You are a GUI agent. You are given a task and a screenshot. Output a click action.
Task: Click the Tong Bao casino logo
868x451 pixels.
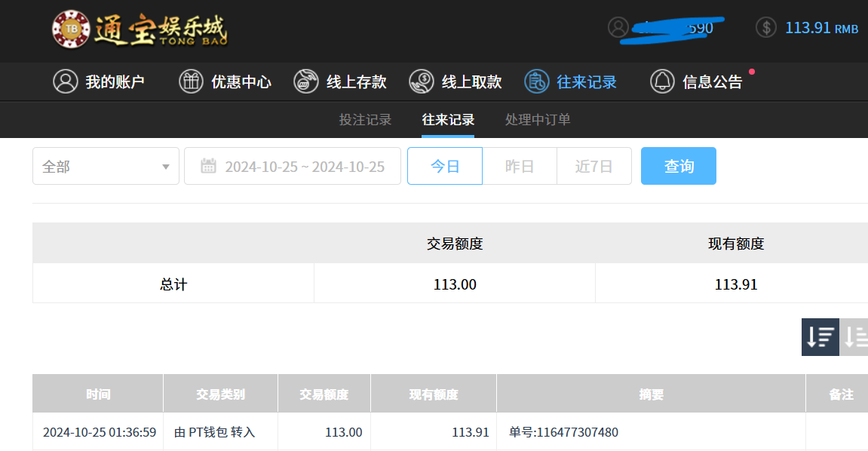click(x=140, y=30)
